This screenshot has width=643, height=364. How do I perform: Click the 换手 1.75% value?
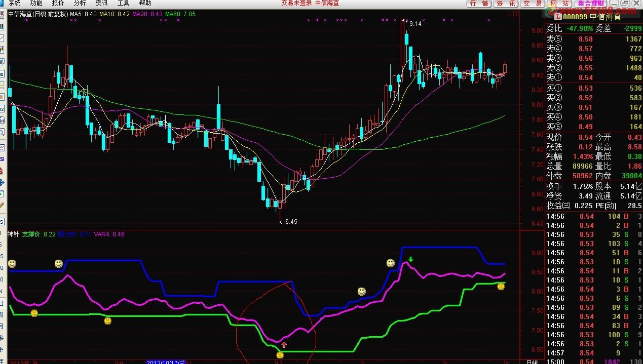click(x=583, y=186)
